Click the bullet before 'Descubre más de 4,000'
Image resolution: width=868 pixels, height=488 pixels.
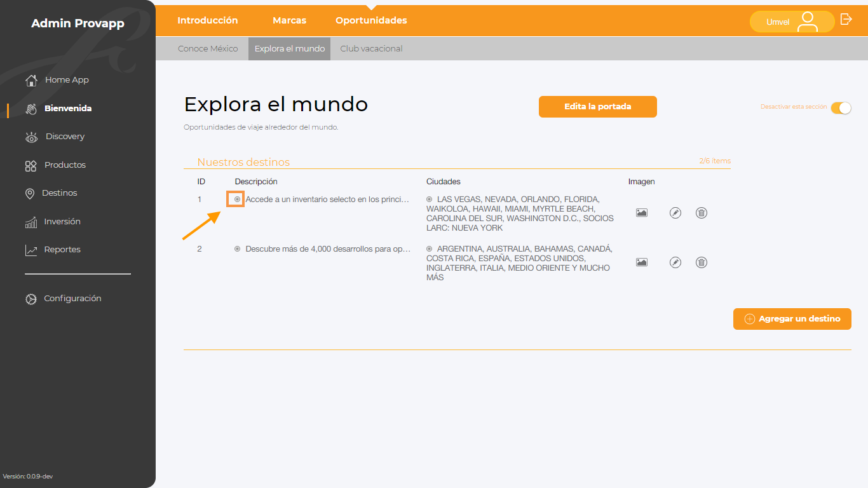coord(237,249)
